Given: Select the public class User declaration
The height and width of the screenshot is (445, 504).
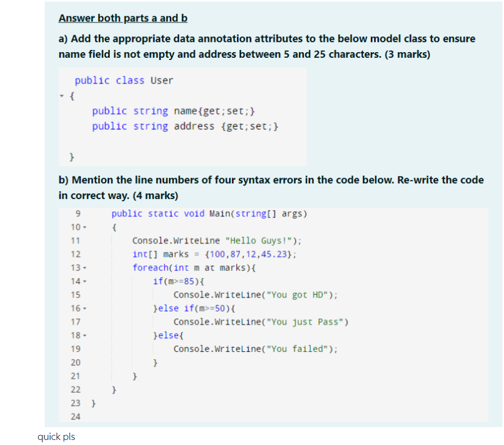Looking at the screenshot, I should pos(123,80).
